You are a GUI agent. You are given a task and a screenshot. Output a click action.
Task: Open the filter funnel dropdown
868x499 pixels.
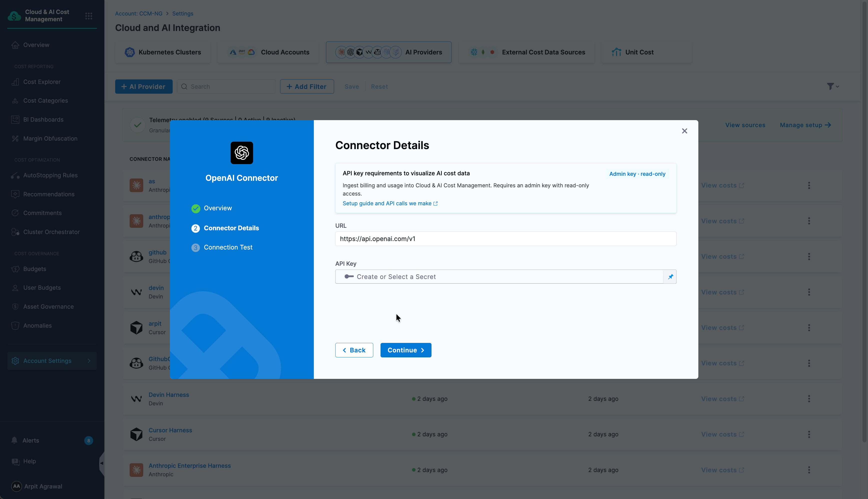click(833, 86)
